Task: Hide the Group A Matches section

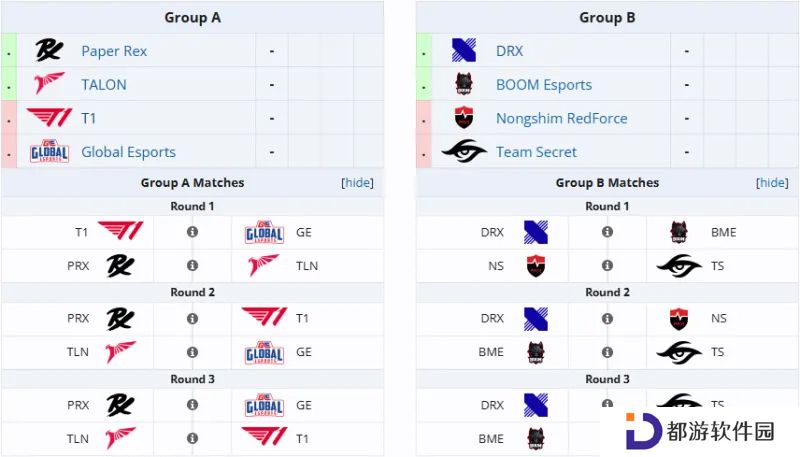Action: [357, 183]
